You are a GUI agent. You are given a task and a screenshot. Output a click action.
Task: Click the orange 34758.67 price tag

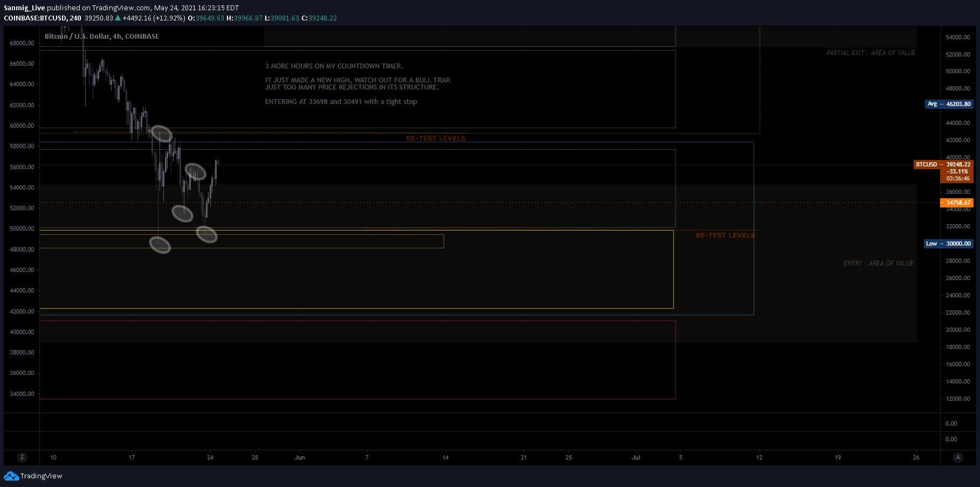click(x=957, y=203)
